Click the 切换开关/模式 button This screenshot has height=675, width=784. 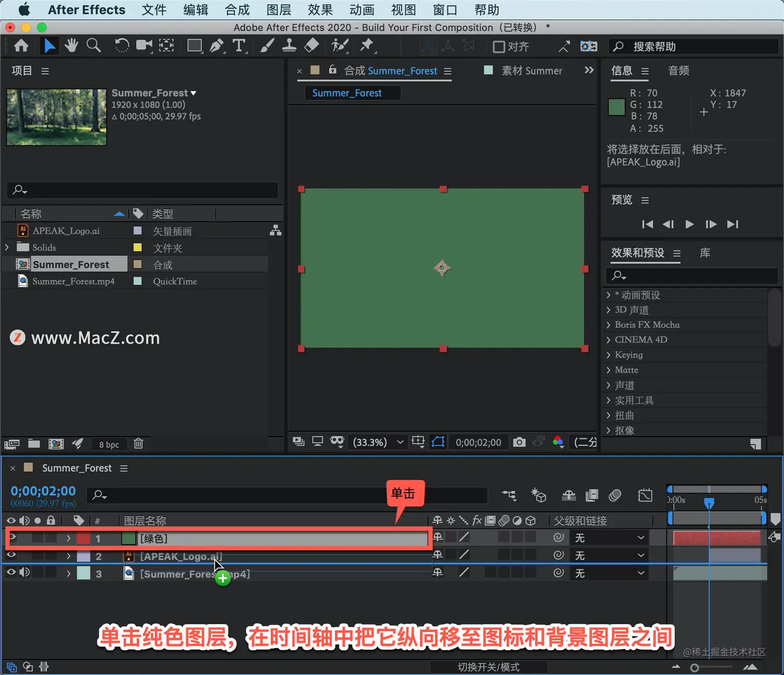pos(488,667)
